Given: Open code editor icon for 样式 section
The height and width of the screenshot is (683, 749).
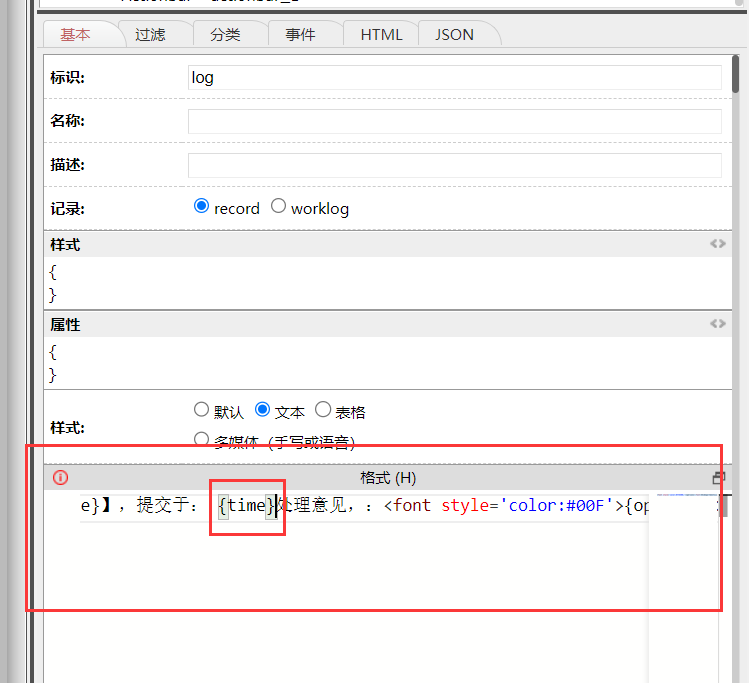Looking at the screenshot, I should [717, 244].
